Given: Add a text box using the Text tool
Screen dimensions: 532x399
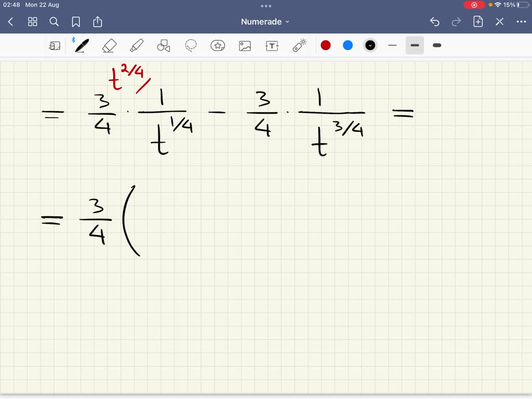Looking at the screenshot, I should tap(272, 45).
